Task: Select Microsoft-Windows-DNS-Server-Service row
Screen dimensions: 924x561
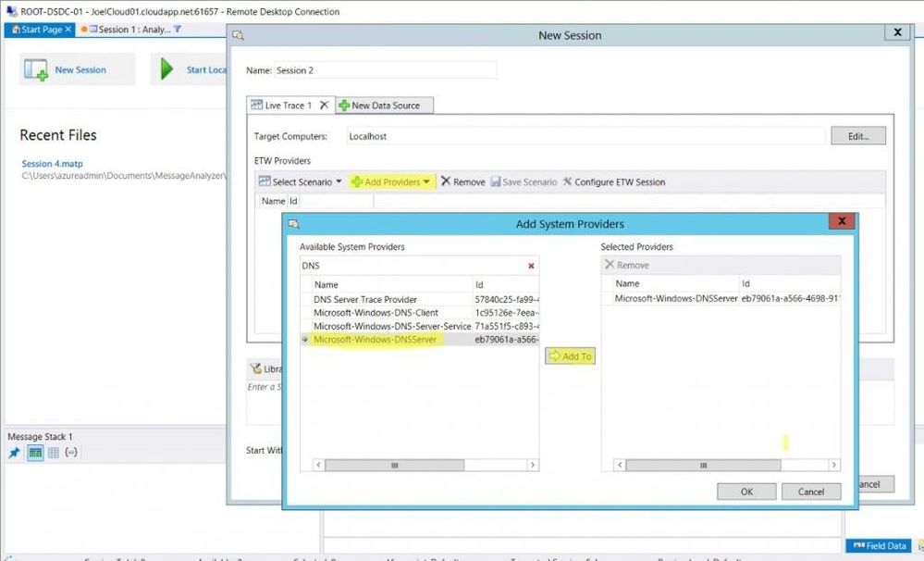Action: click(x=420, y=326)
